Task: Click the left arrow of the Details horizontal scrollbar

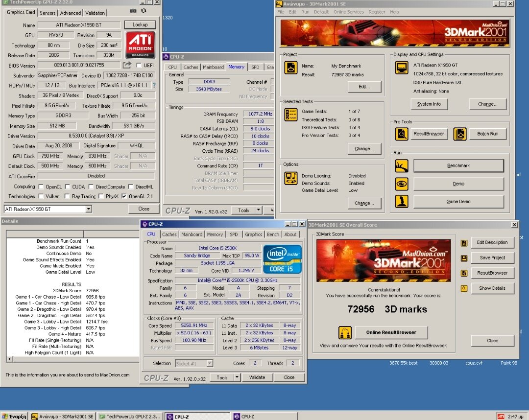Action: pos(9,359)
